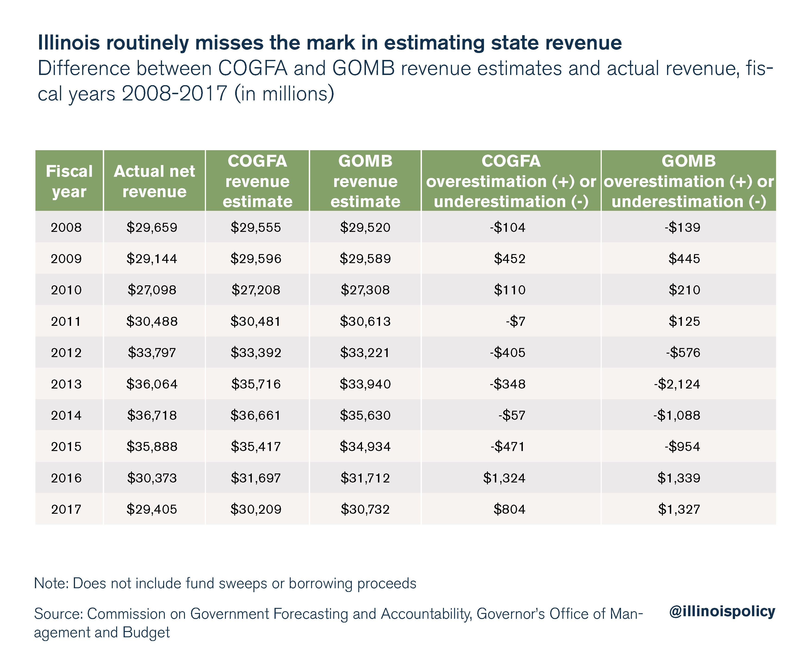The height and width of the screenshot is (672, 811).
Task: Click GOMB estimate $29,589
Action: [365, 258]
